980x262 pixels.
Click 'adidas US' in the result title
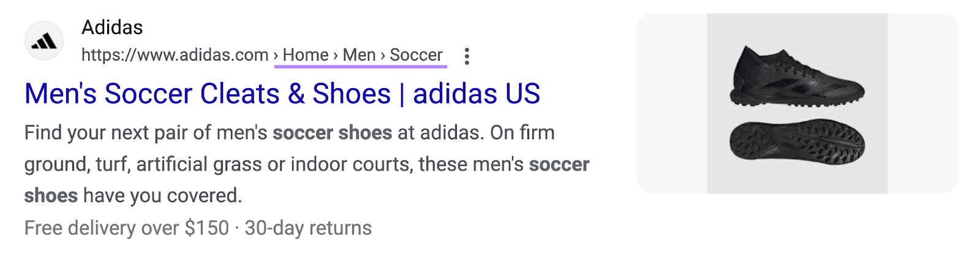point(477,94)
